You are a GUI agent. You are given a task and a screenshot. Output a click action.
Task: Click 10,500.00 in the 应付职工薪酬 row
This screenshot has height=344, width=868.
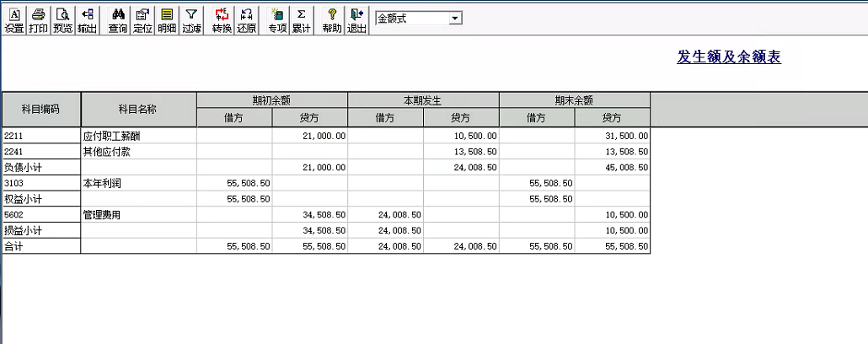(461, 136)
